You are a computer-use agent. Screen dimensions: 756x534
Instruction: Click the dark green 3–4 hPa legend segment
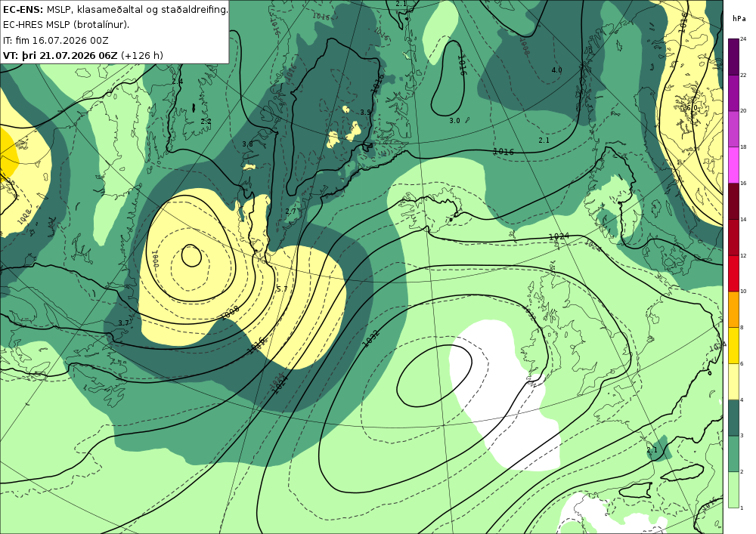(x=734, y=418)
